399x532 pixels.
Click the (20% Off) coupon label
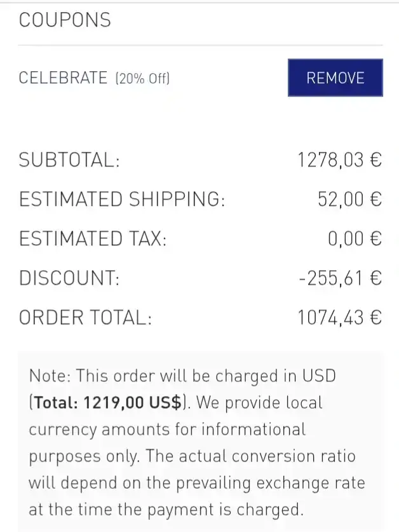[142, 79]
